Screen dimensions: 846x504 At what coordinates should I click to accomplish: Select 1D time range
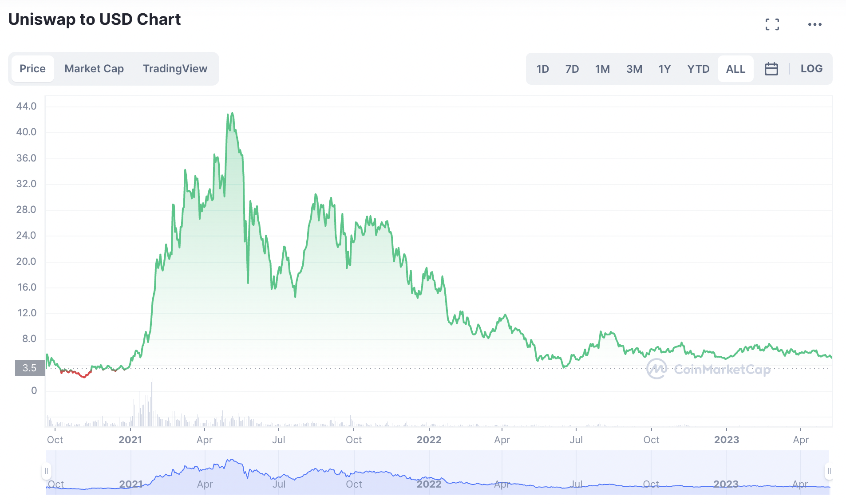pyautogui.click(x=542, y=69)
